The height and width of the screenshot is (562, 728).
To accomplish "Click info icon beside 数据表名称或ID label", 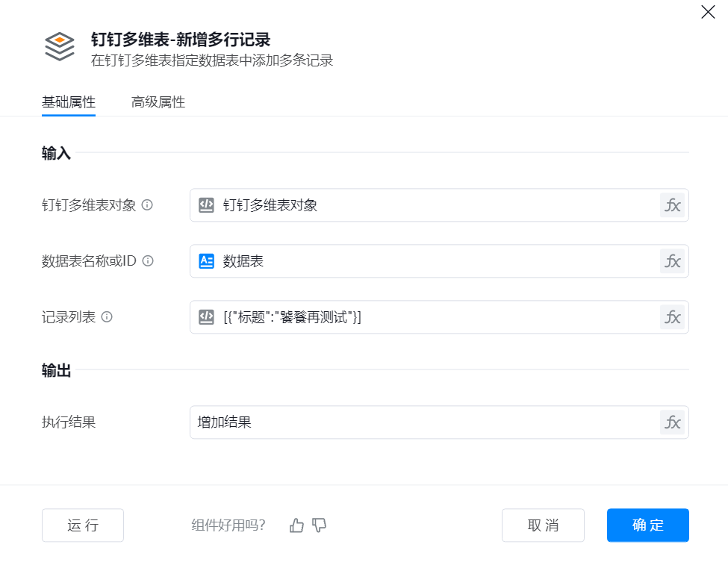I will pyautogui.click(x=148, y=261).
